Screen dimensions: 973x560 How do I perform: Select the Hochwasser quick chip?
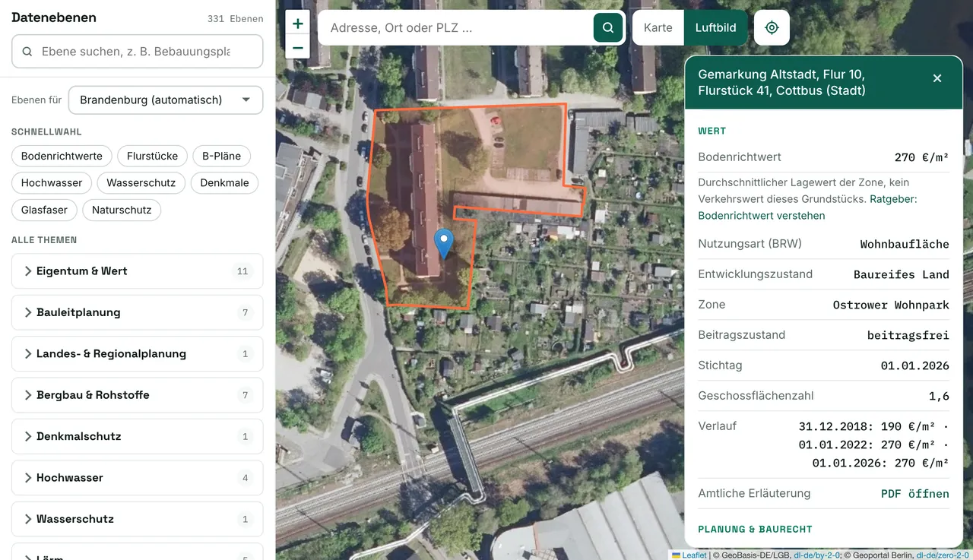pos(52,183)
